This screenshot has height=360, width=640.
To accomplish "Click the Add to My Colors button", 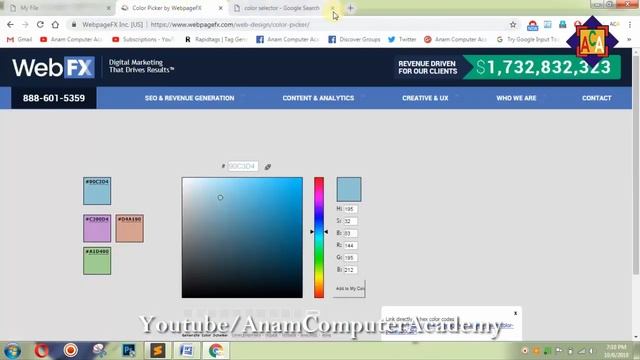I will pyautogui.click(x=349, y=289).
